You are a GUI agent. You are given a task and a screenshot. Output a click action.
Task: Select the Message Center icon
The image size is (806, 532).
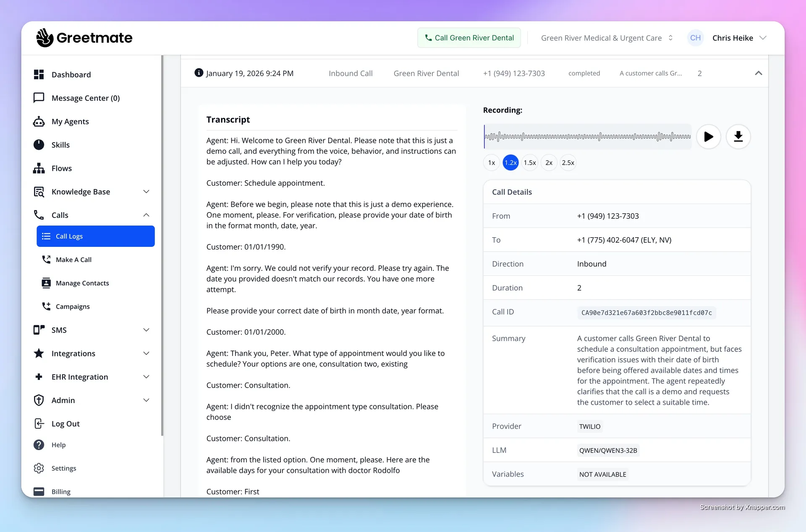pyautogui.click(x=39, y=98)
